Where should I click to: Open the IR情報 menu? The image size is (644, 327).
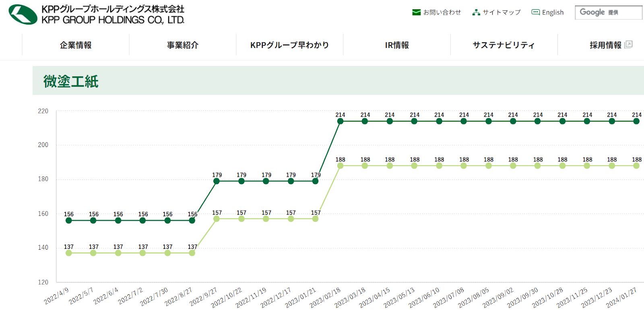click(397, 45)
